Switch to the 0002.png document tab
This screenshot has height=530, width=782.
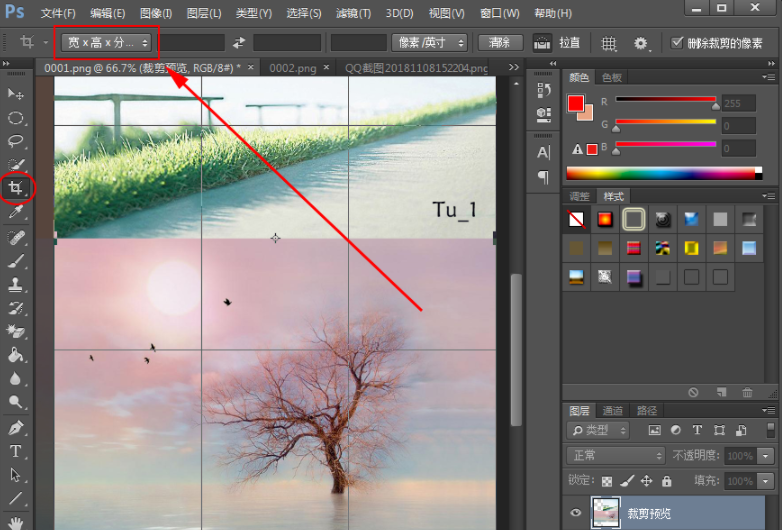tap(293, 67)
